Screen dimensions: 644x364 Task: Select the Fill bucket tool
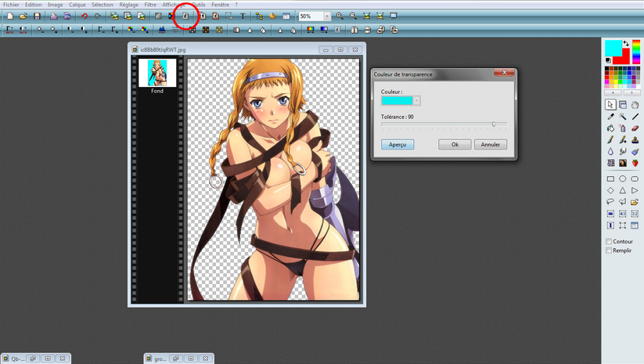coord(610,128)
